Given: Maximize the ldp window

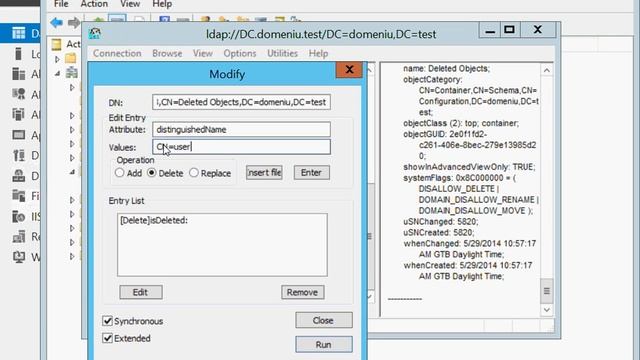Looking at the screenshot, I should 509,30.
